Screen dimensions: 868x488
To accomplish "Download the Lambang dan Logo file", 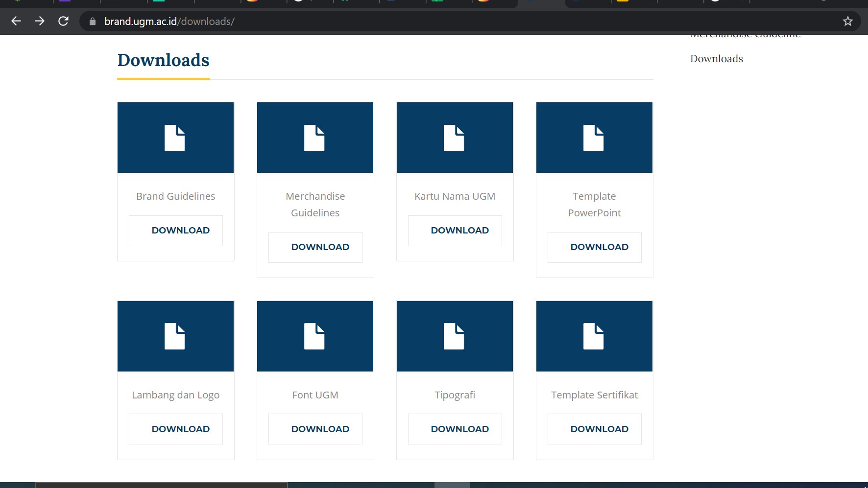I will point(176,429).
